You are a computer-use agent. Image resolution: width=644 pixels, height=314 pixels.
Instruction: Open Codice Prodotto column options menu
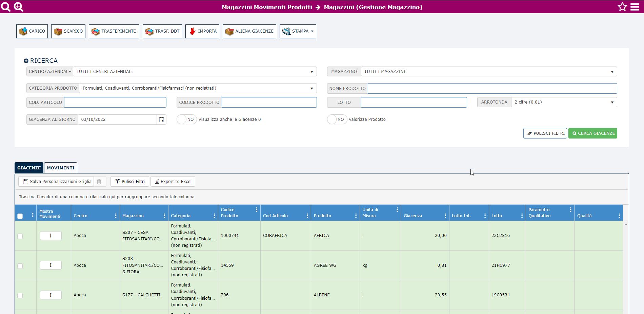tap(256, 210)
